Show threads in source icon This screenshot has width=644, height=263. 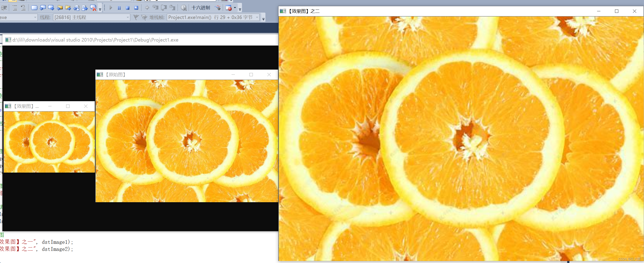(x=218, y=8)
